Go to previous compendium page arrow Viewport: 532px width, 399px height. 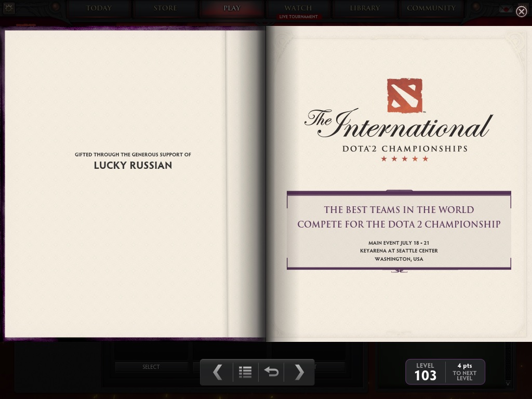point(218,372)
